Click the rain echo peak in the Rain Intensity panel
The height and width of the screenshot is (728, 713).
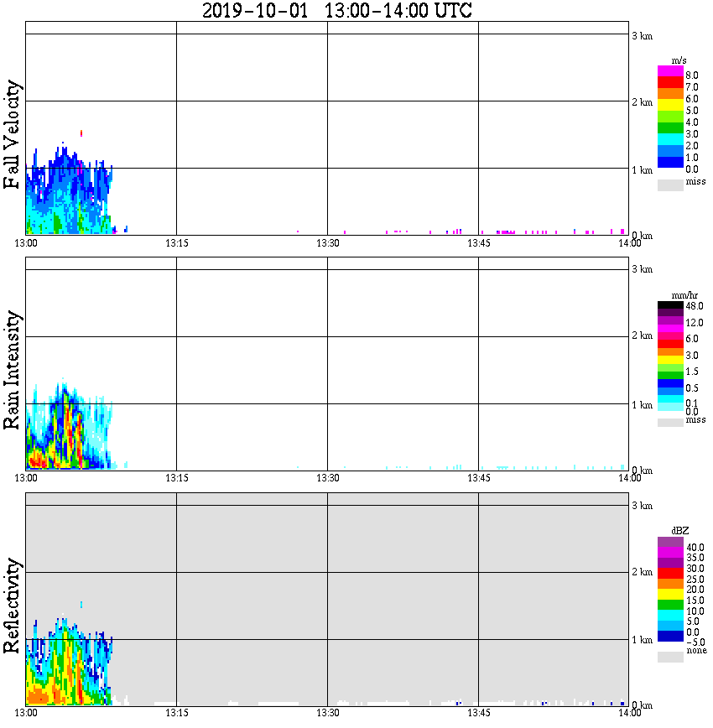63,381
